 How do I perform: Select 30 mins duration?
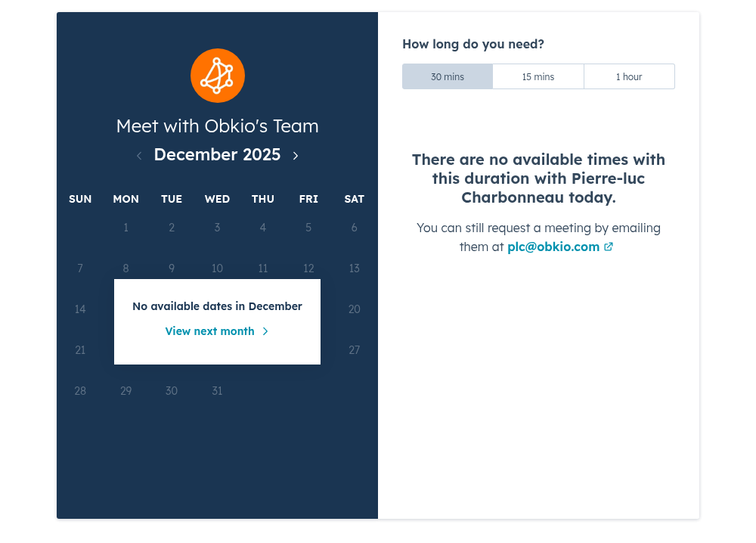coord(448,76)
